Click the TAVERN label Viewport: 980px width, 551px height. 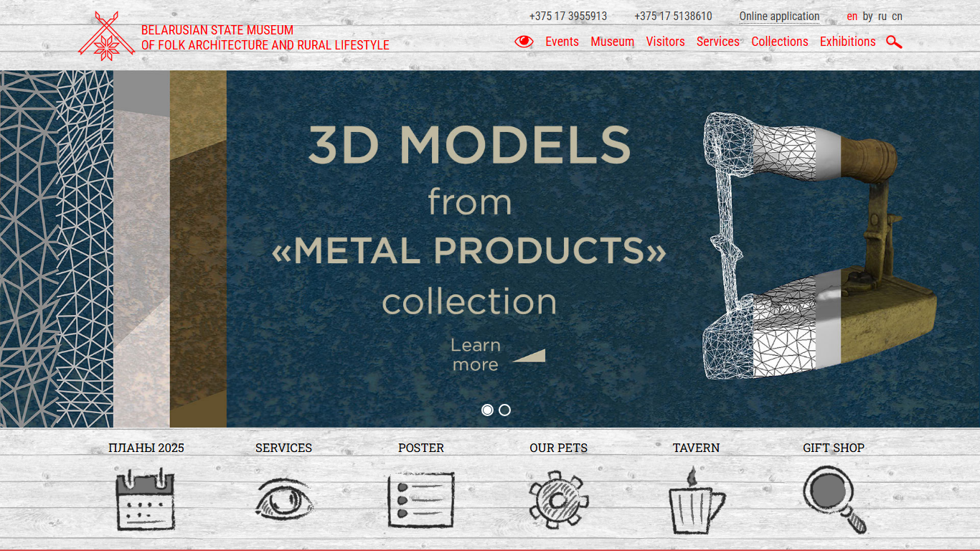pyautogui.click(x=696, y=448)
